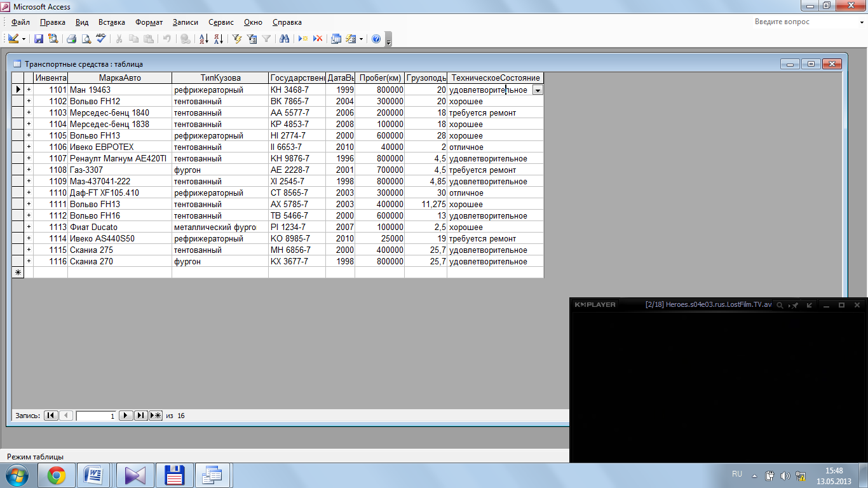Open the toolbar options arrow after Help

388,39
